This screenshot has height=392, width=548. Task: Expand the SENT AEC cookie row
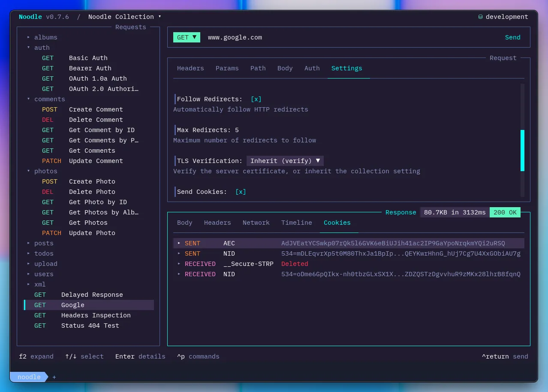(x=349, y=243)
